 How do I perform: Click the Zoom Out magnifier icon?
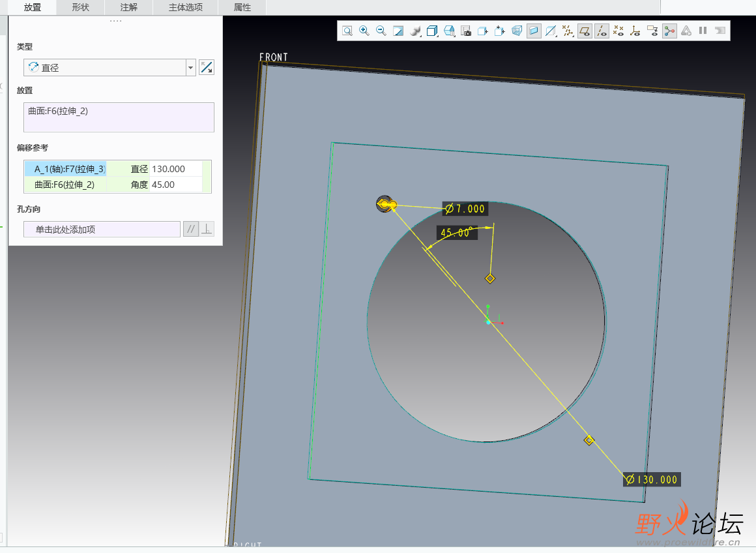[381, 31]
